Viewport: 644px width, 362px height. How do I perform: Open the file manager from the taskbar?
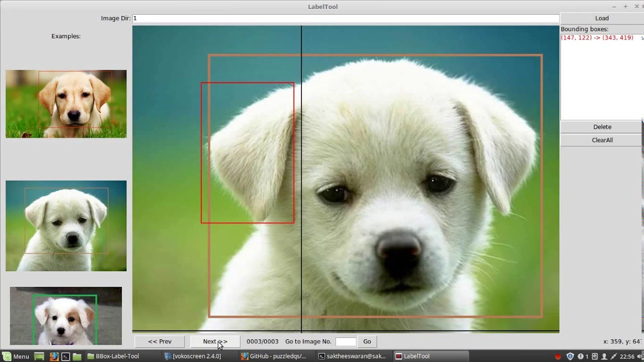[76, 356]
